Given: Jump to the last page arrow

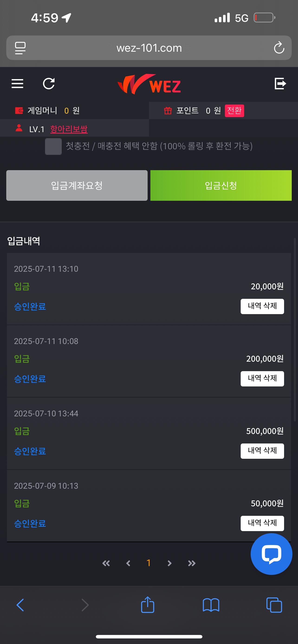Looking at the screenshot, I should point(192,563).
